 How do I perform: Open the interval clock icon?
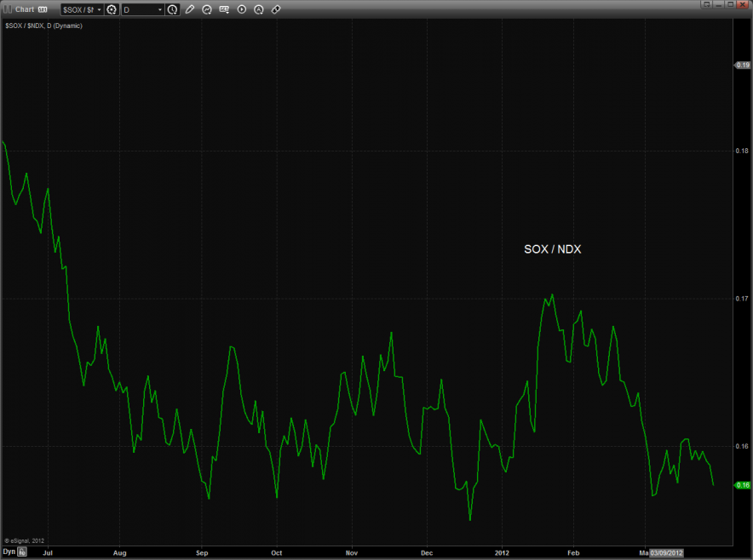pos(173,9)
